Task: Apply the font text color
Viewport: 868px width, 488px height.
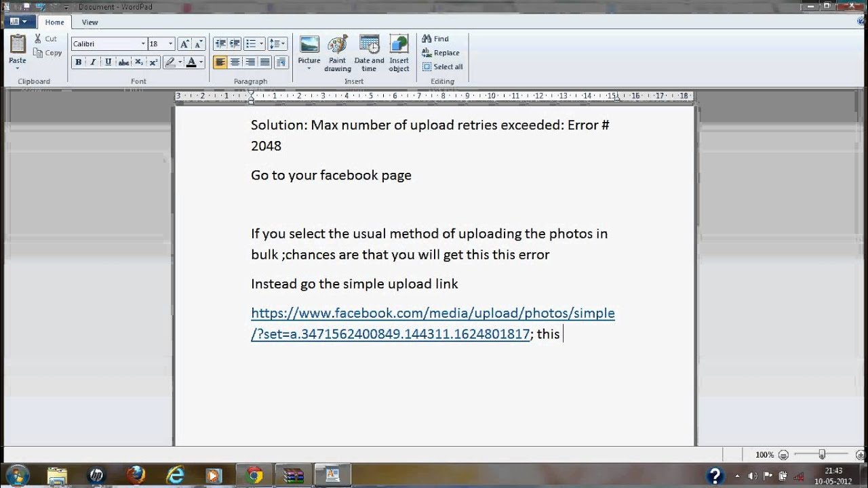Action: [x=191, y=62]
